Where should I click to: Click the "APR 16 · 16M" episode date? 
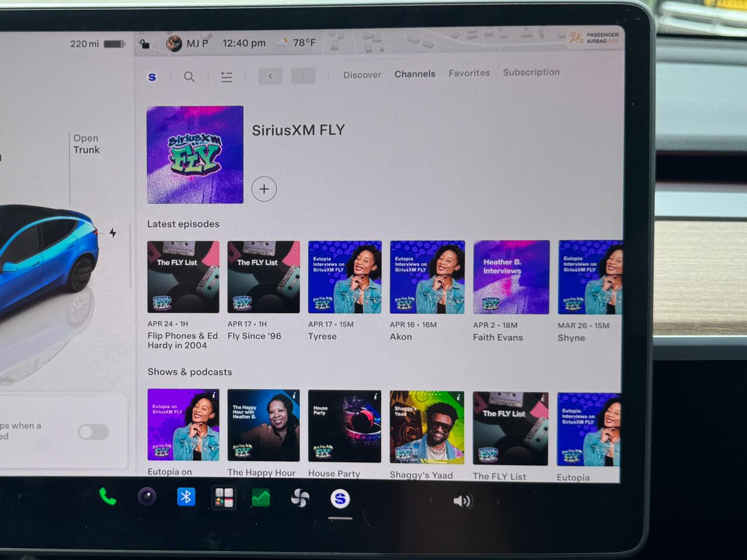click(x=413, y=325)
